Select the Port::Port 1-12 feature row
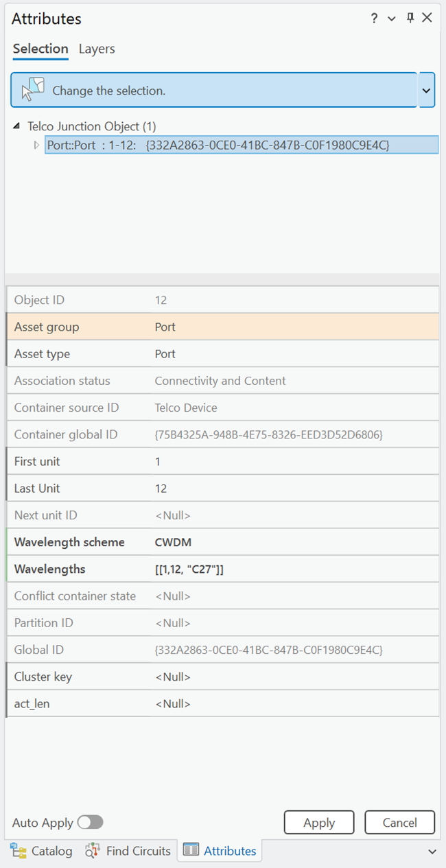This screenshot has height=868, width=446. click(x=242, y=145)
